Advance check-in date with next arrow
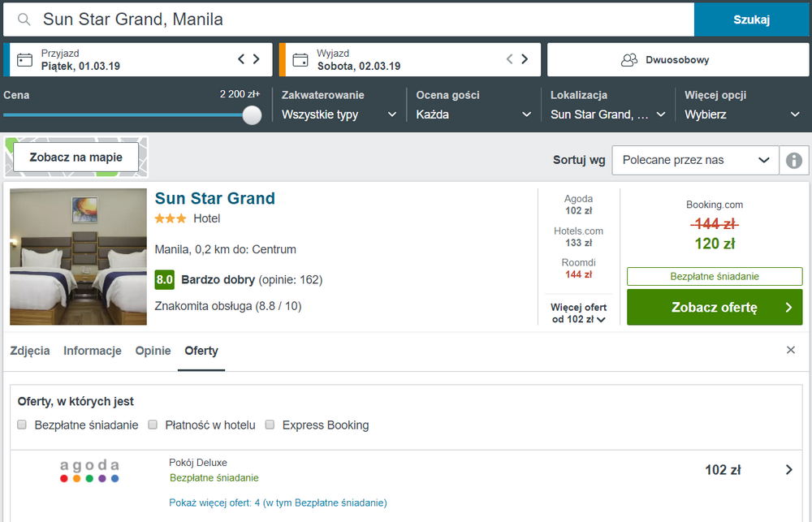The height and width of the screenshot is (522, 812). pos(257,59)
